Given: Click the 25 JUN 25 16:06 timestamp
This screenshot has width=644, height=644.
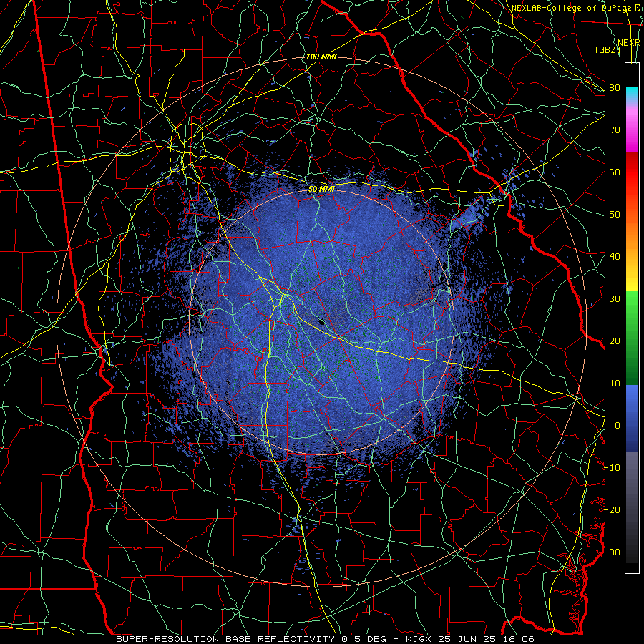Looking at the screenshot, I should pyautogui.click(x=487, y=639).
